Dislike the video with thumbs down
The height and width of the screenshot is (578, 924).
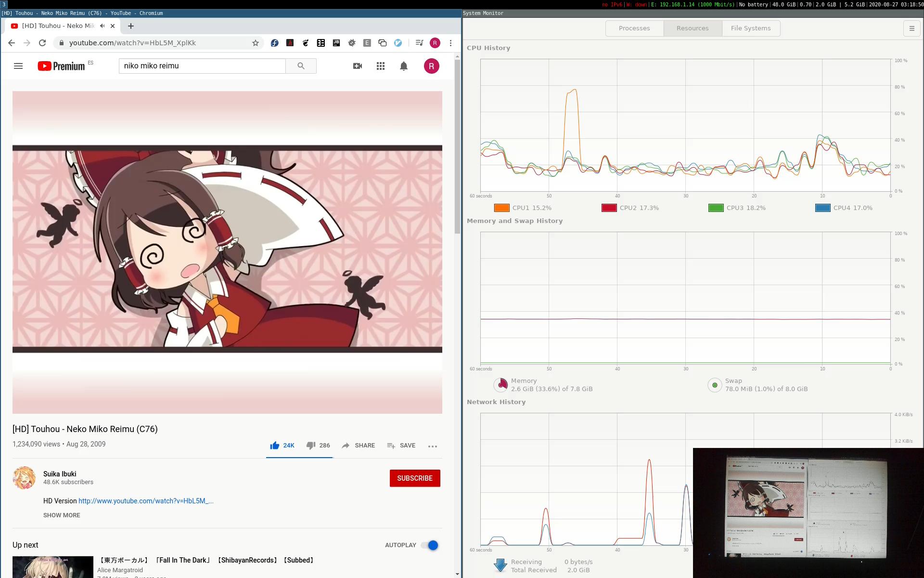(x=318, y=446)
